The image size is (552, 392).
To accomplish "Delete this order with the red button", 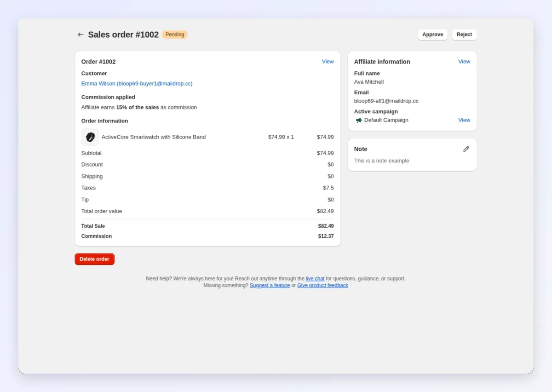I will coord(95,259).
